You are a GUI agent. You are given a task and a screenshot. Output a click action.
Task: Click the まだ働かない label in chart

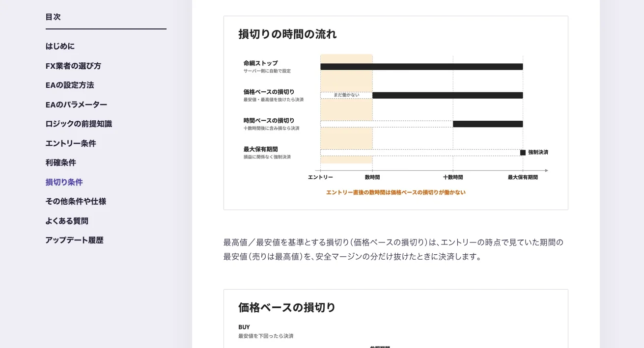(346, 95)
